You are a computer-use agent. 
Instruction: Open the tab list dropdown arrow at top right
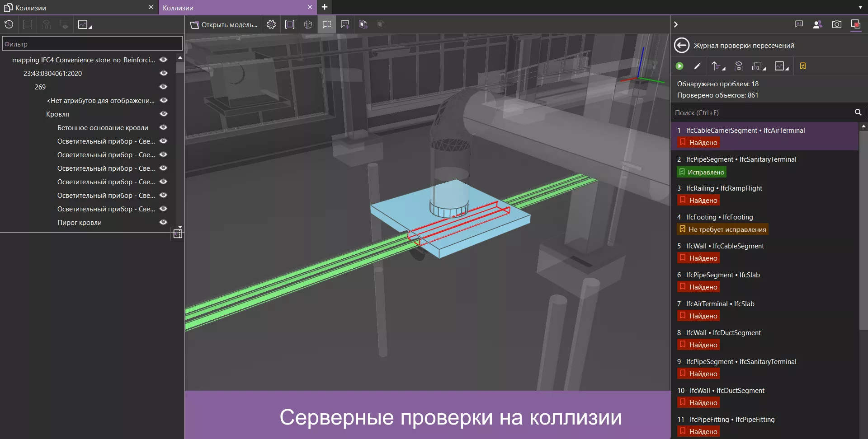click(861, 7)
